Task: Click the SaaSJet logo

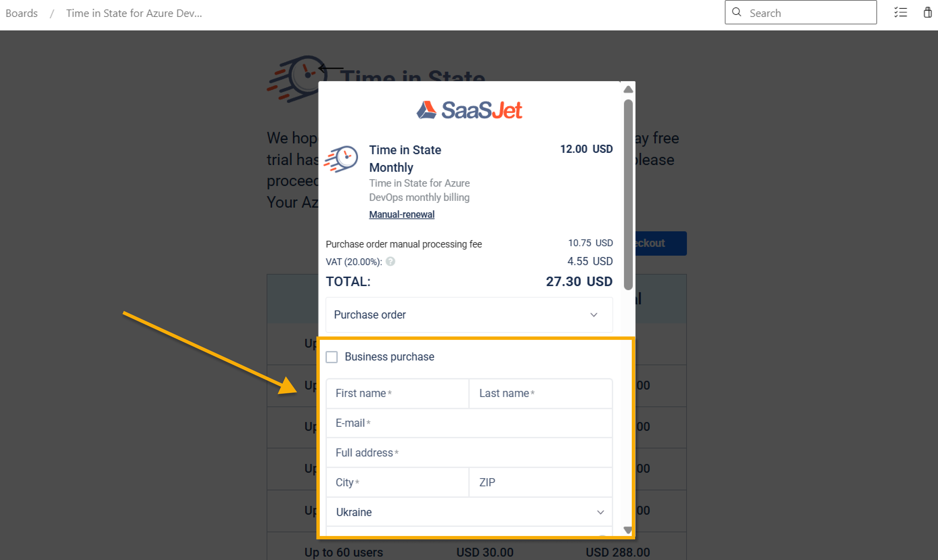Action: [469, 110]
